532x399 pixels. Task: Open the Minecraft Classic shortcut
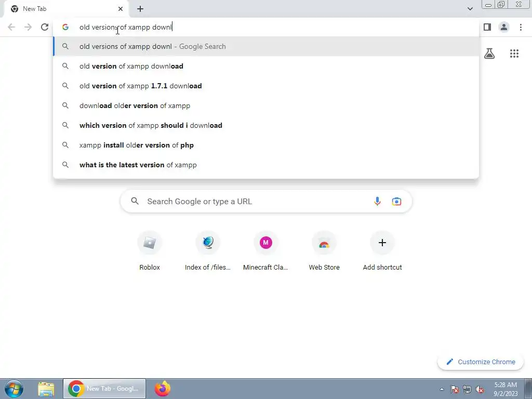pos(265,251)
